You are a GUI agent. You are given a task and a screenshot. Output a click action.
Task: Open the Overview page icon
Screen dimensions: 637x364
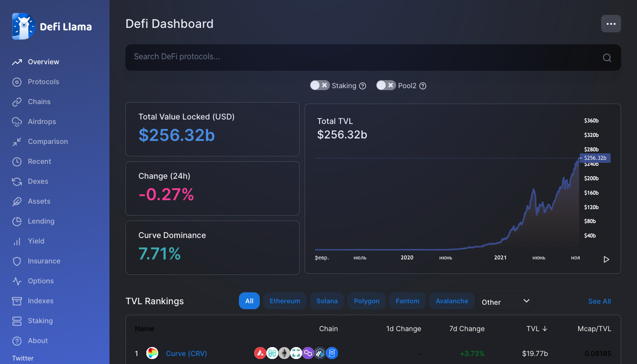(x=17, y=62)
